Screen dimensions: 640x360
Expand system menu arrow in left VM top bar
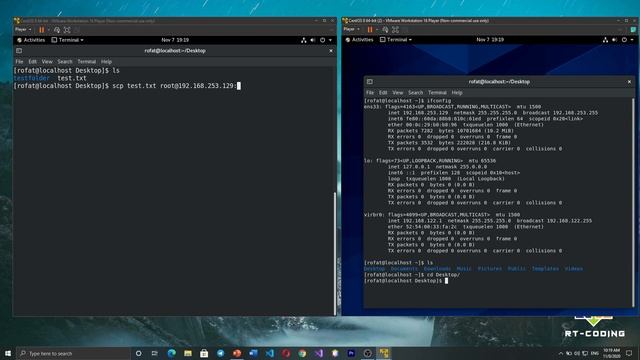[x=330, y=40]
